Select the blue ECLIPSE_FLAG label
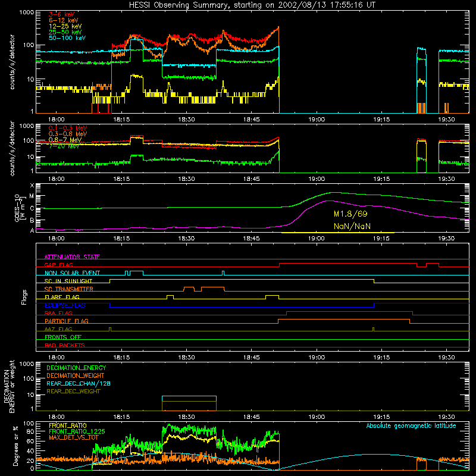The height and width of the screenshot is (476, 476). pyautogui.click(x=65, y=305)
